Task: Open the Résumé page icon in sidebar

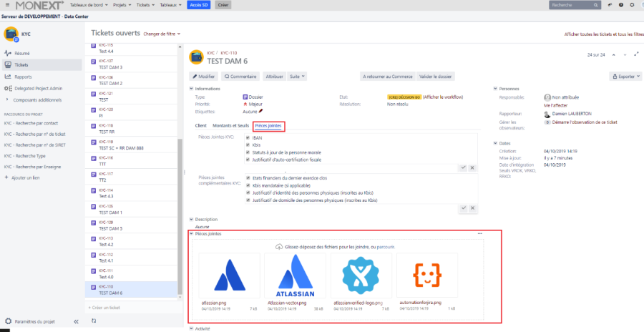Action: pos(8,53)
